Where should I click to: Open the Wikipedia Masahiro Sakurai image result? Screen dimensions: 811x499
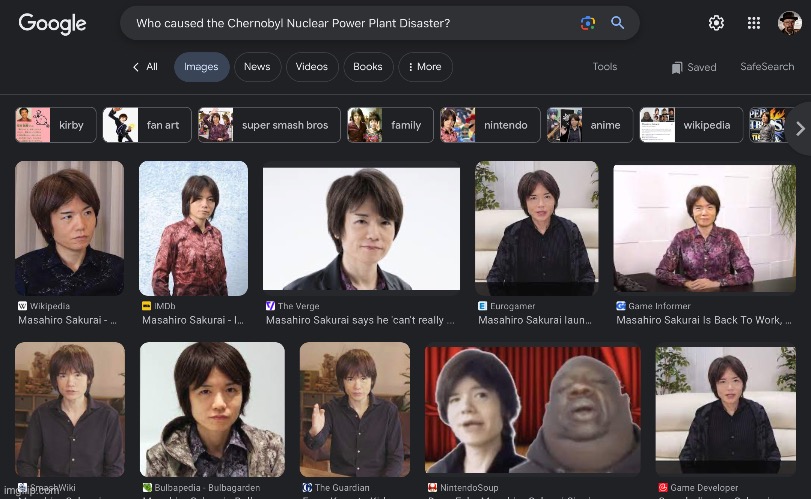[69, 228]
